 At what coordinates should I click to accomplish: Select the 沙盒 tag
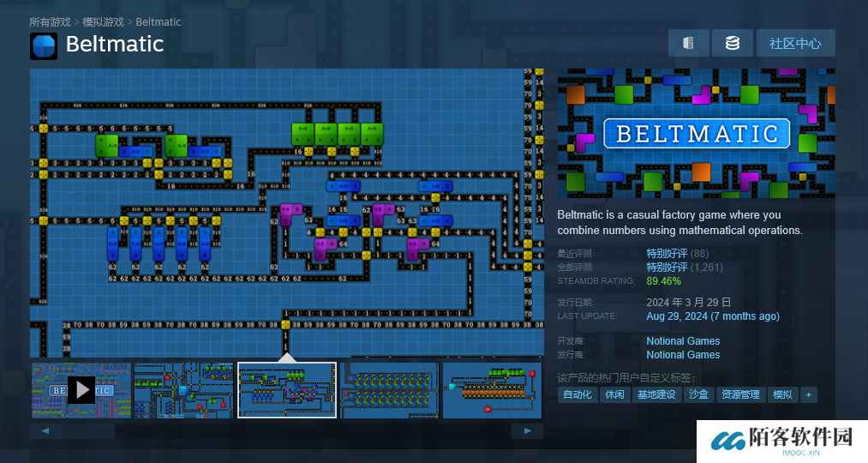(x=698, y=395)
